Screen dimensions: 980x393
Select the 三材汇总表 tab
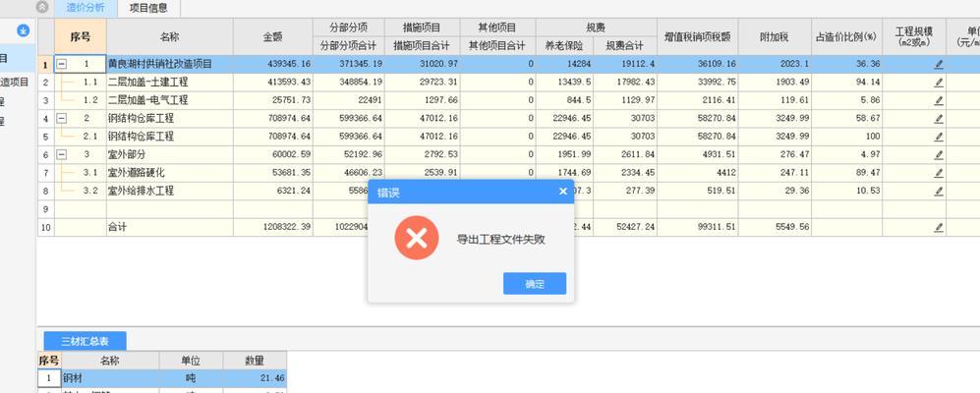pyautogui.click(x=85, y=341)
